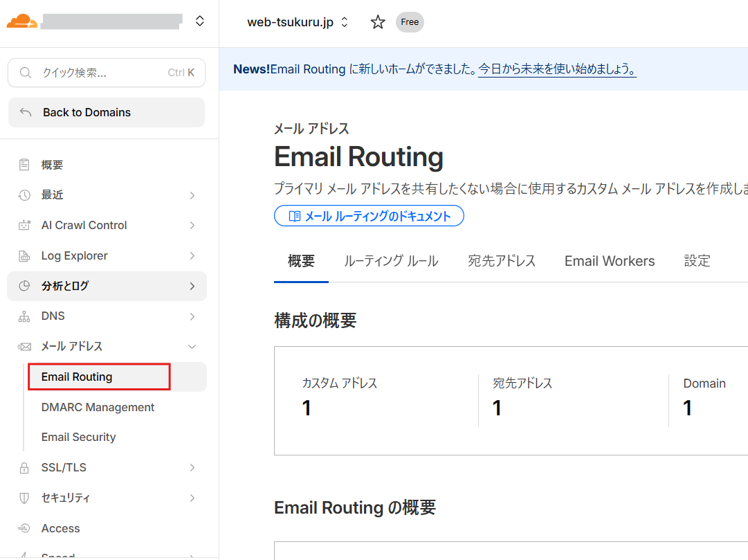
Task: Star the web-tsukuru.jp domain
Action: [x=378, y=22]
